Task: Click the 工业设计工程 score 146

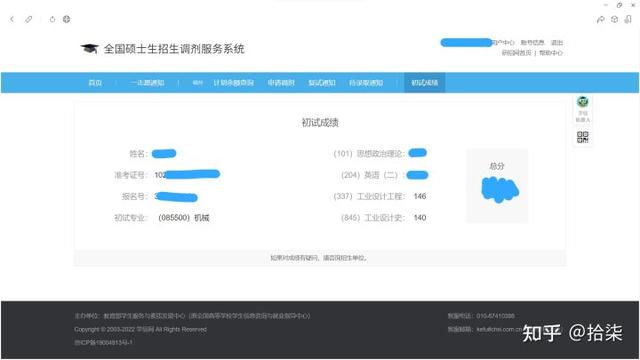Action: [420, 196]
